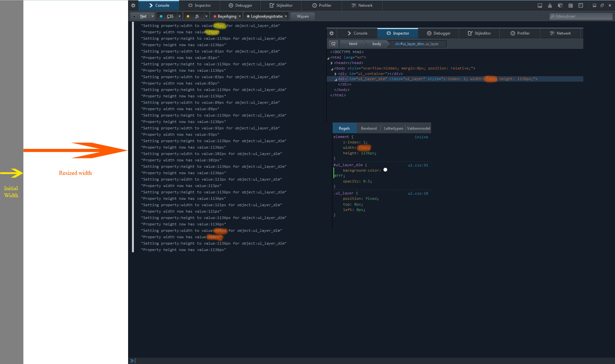This screenshot has width=615, height=364.
Task: Click the dock-to-bottom window icon
Action: pyautogui.click(x=594, y=5)
